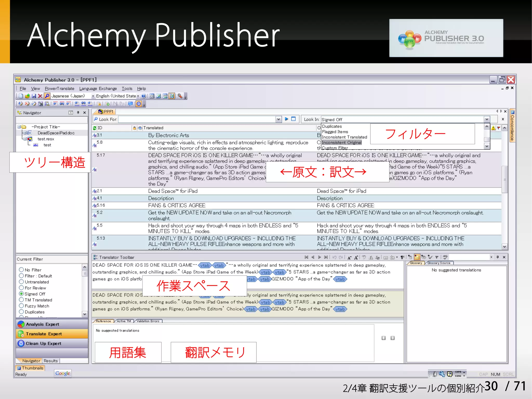The width and height of the screenshot is (532, 399).
Task: Click the last segment button in Translator Toolbar
Action: (326, 257)
